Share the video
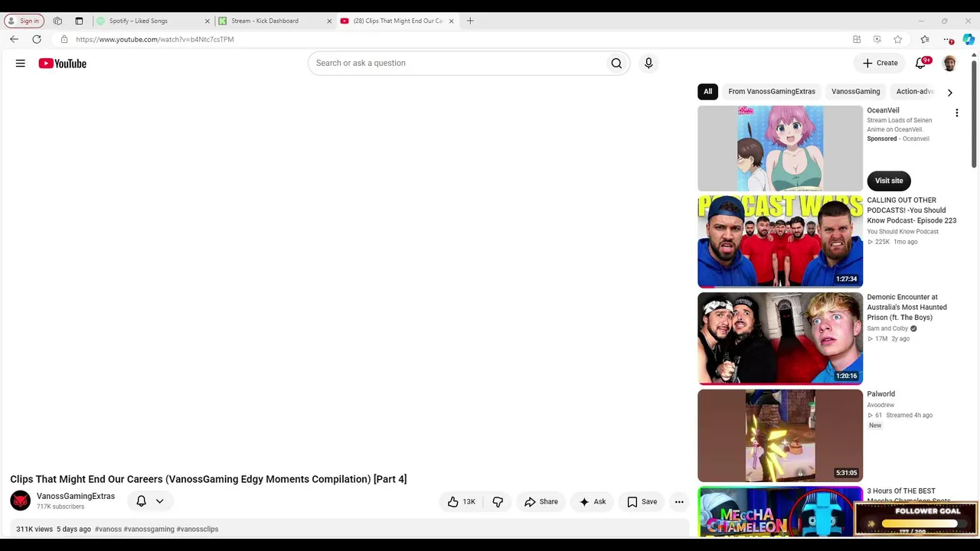980x551 pixels. pos(541,502)
